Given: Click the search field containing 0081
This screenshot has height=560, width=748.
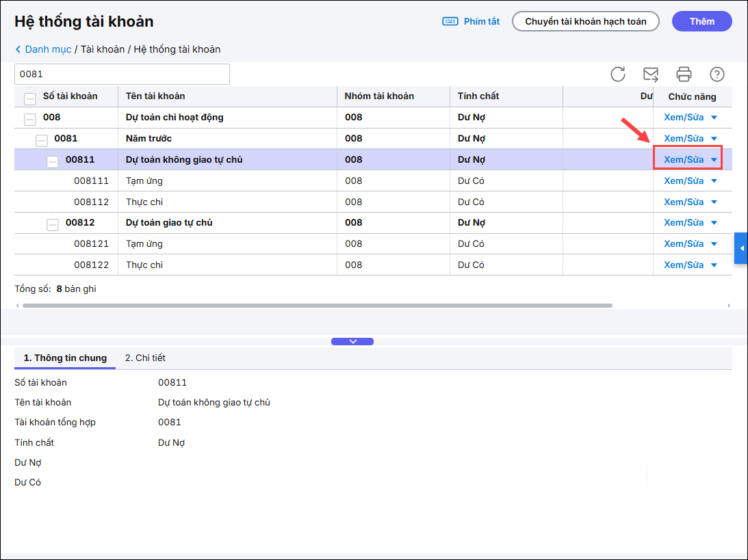Looking at the screenshot, I should (x=122, y=74).
